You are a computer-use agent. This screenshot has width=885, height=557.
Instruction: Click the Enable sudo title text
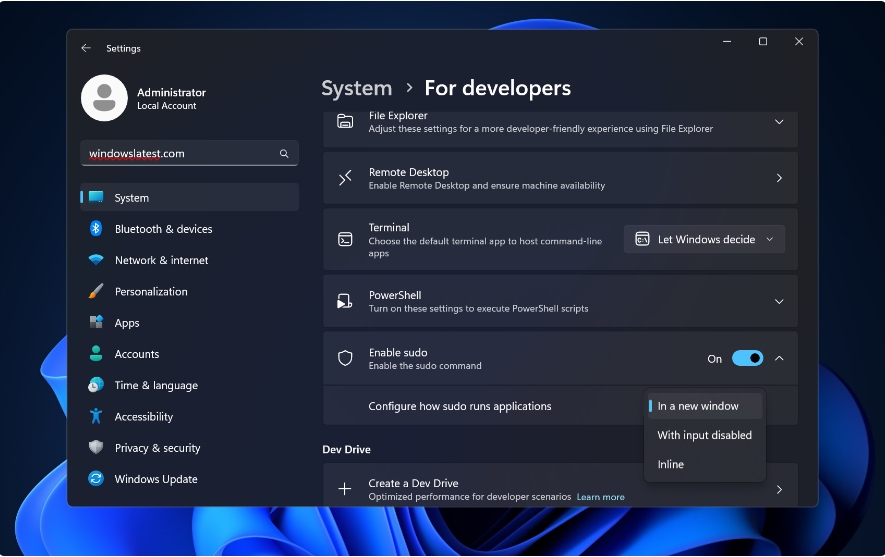[x=398, y=352]
